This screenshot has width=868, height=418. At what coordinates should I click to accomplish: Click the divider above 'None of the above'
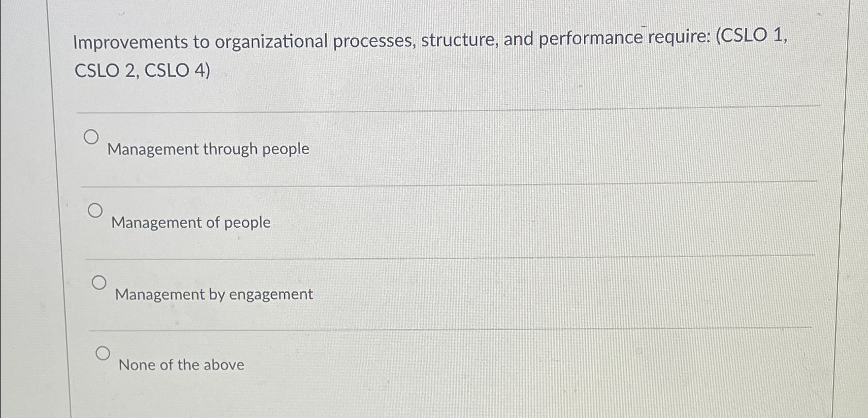438,326
